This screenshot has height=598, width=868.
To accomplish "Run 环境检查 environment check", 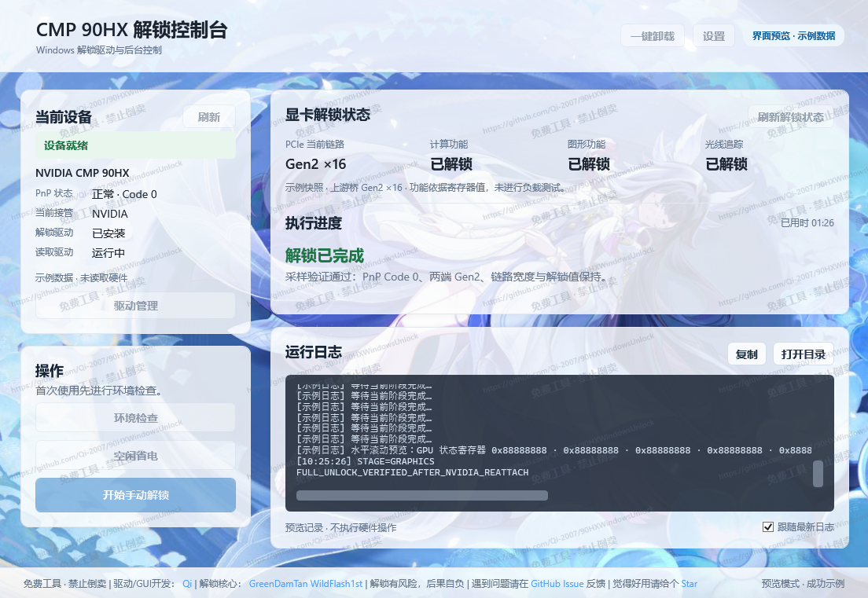I will pyautogui.click(x=135, y=418).
